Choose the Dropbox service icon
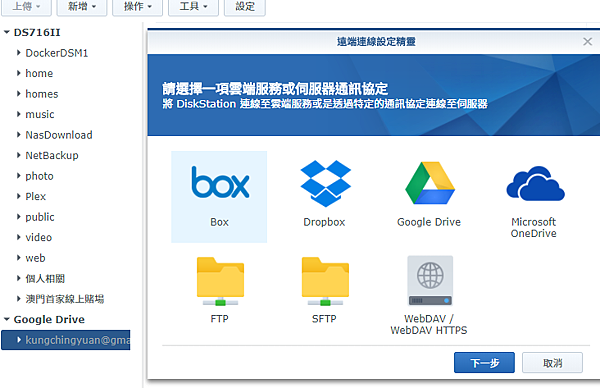The width and height of the screenshot is (600, 388). 326,183
